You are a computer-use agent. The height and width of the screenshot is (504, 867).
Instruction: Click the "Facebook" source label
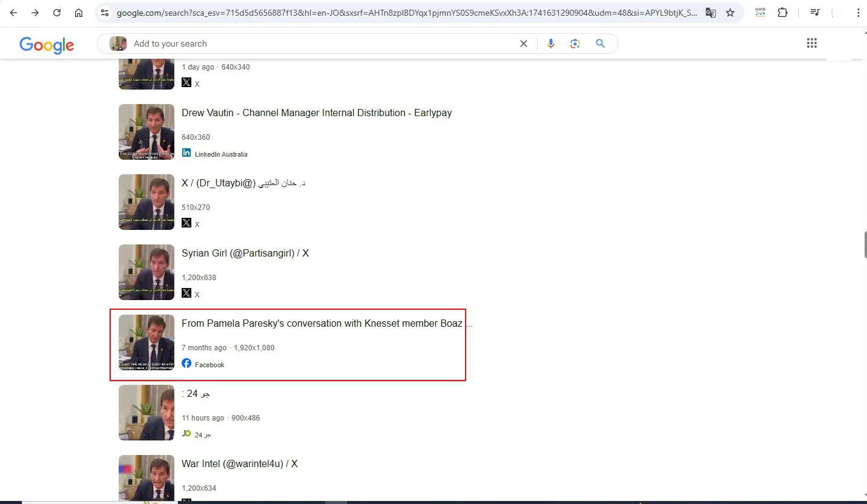pyautogui.click(x=209, y=365)
